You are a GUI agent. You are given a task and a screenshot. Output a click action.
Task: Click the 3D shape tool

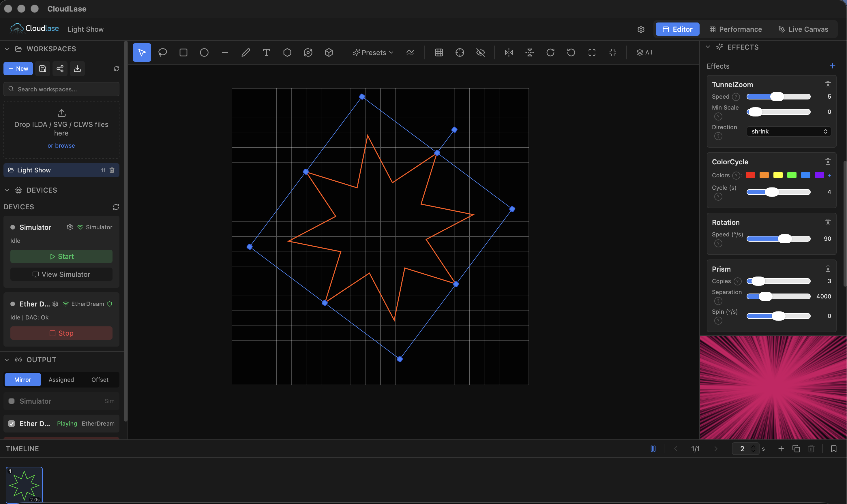coord(329,52)
